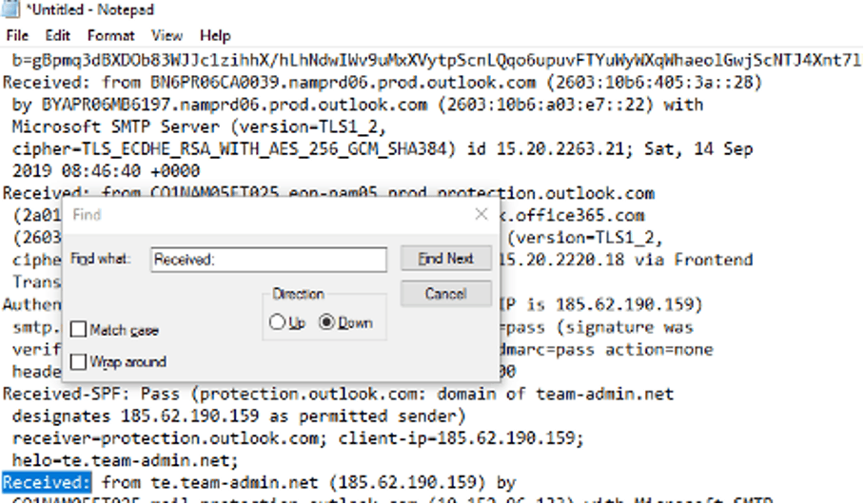
Task: Click the highlighted Received: text
Action: click(47, 482)
